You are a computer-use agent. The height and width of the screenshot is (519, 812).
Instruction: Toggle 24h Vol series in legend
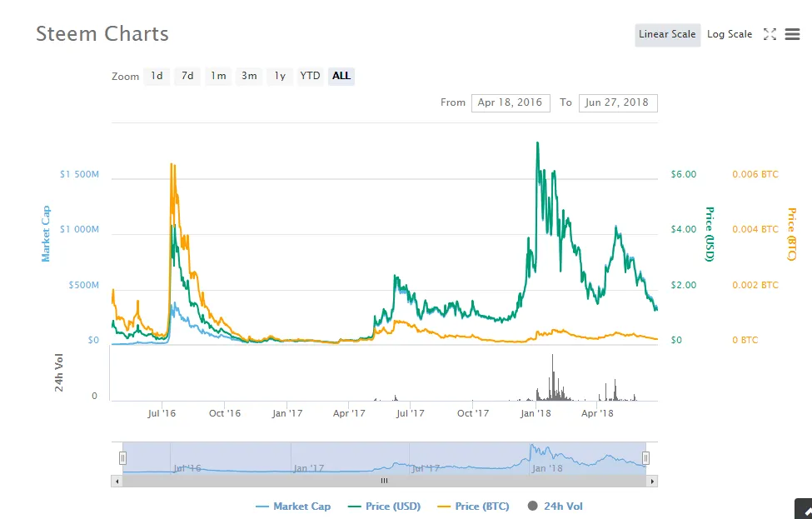[x=555, y=507]
